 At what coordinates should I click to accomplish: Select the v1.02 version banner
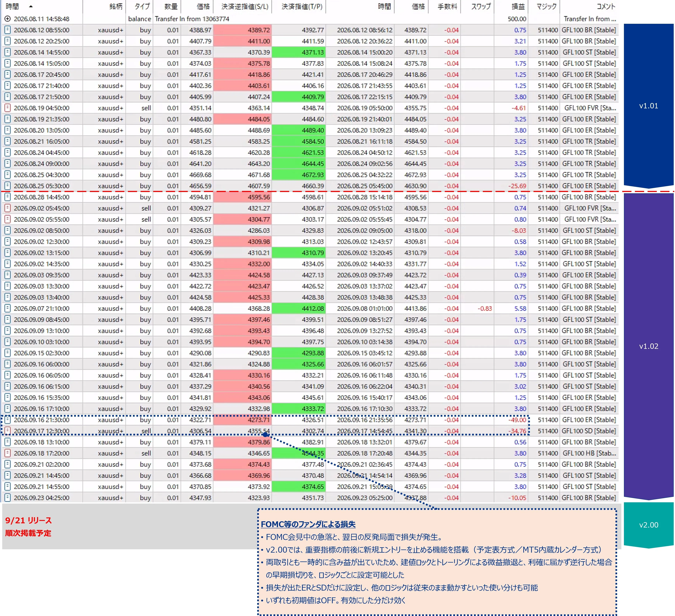click(x=649, y=346)
